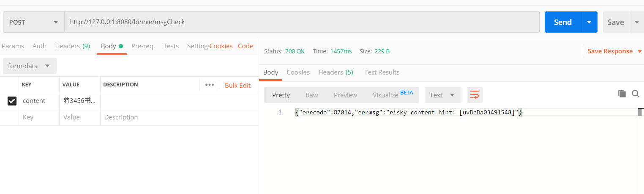Uncheck the content form-data row checkbox

[12, 101]
